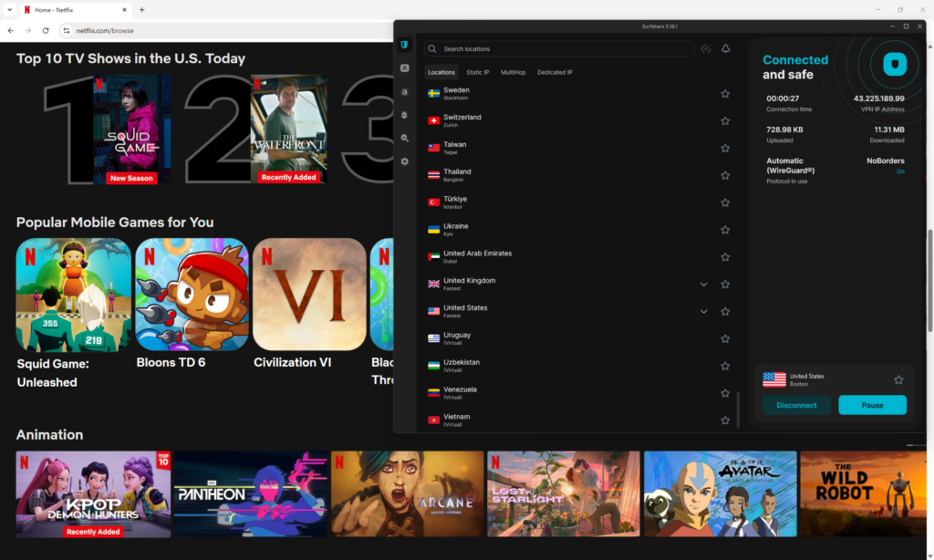This screenshot has height=560, width=934.
Task: Favorite Switzerland with its star icon
Action: click(725, 121)
